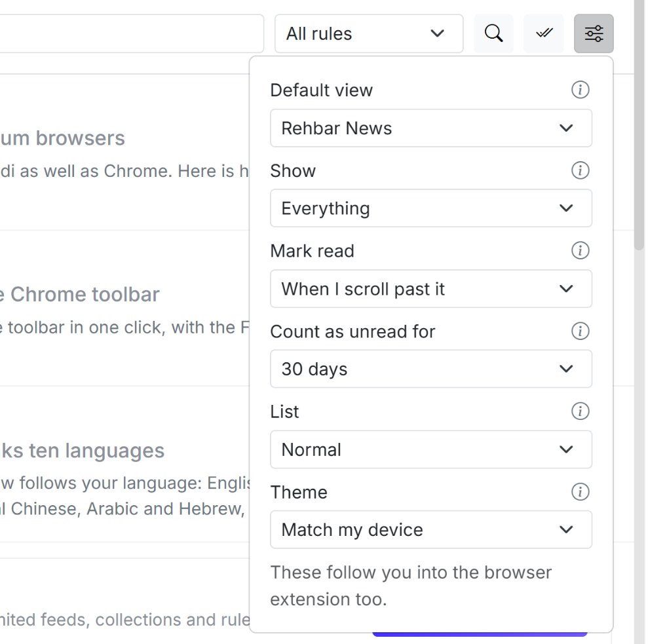Focus the search input field left of All rules
This screenshot has width=648, height=644.
(132, 33)
